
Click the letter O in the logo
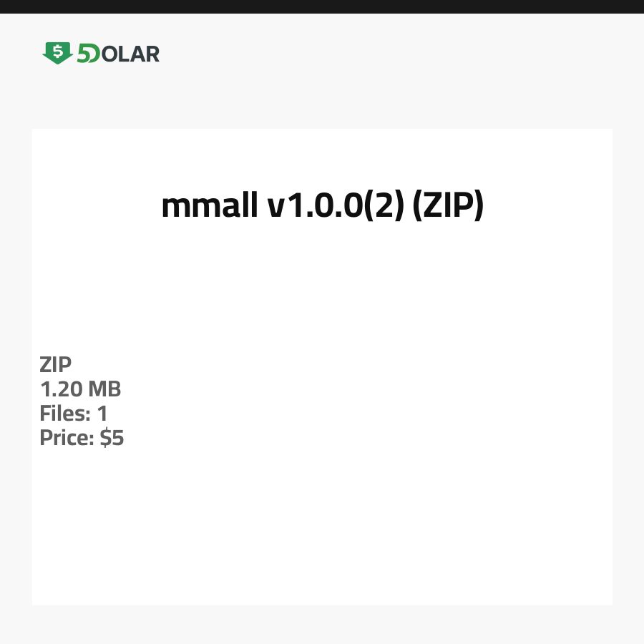(108, 54)
